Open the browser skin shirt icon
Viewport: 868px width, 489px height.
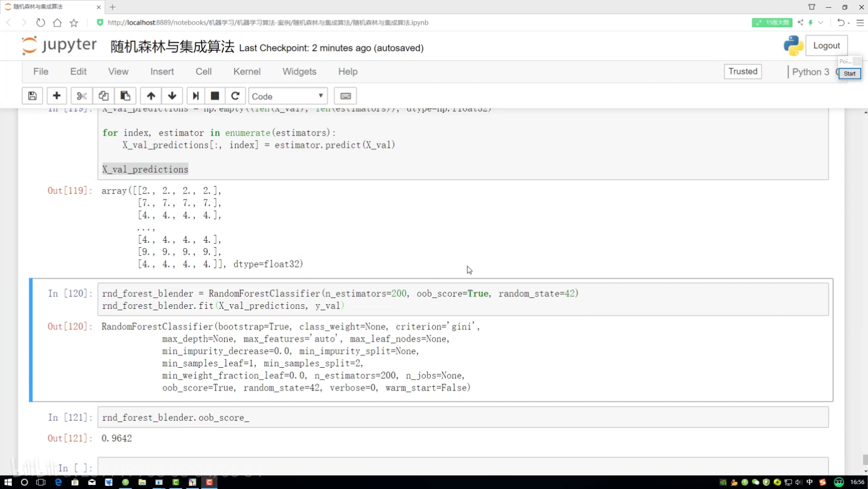(812, 7)
